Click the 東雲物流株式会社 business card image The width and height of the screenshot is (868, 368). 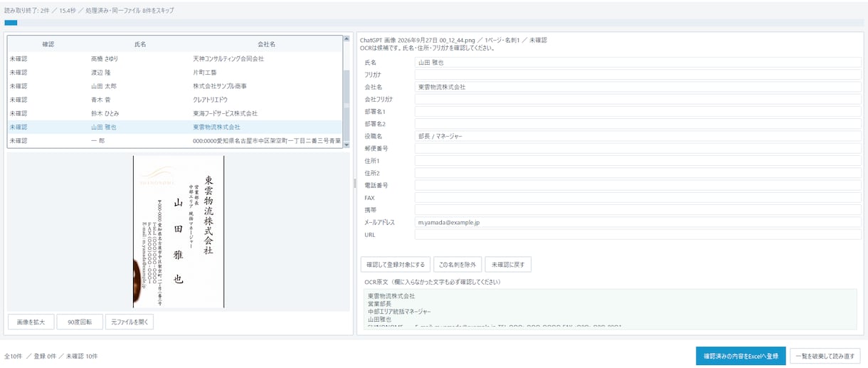click(179, 231)
